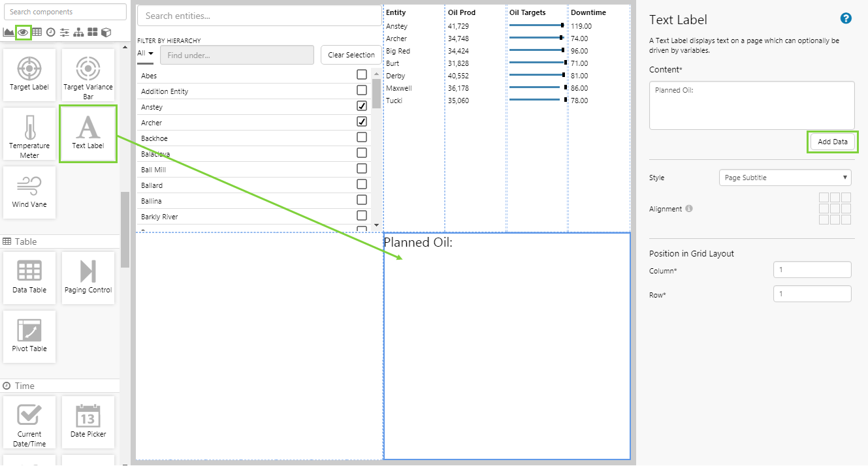Screen dimensions: 868x466
Task: Click Burt's 71.00 downtime value
Action: coord(580,63)
